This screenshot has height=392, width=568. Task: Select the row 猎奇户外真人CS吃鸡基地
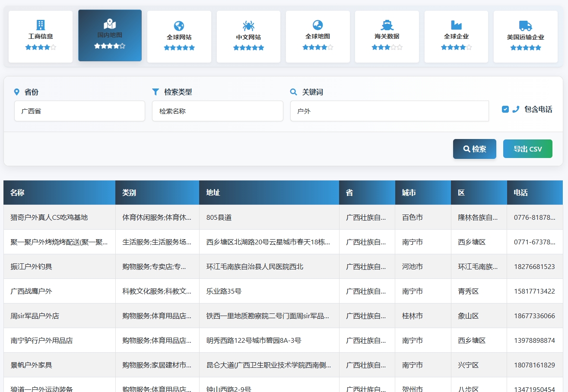point(283,217)
